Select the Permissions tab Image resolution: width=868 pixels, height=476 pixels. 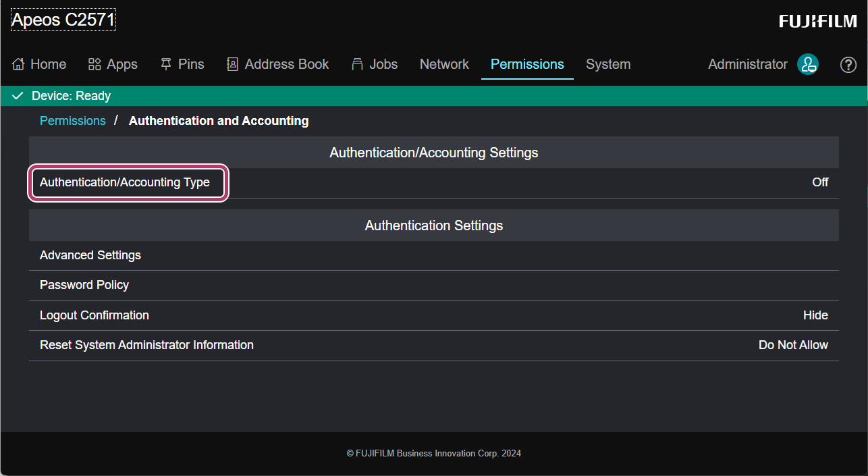pyautogui.click(x=527, y=64)
